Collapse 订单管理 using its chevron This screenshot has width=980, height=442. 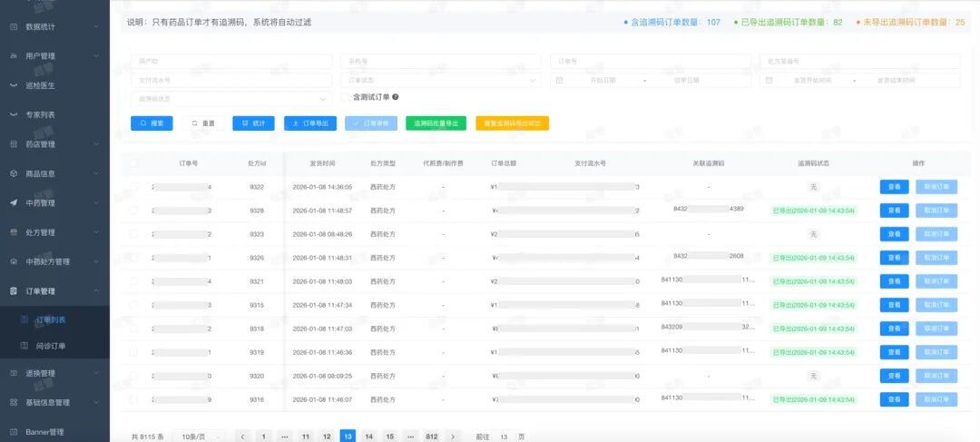coord(96,291)
